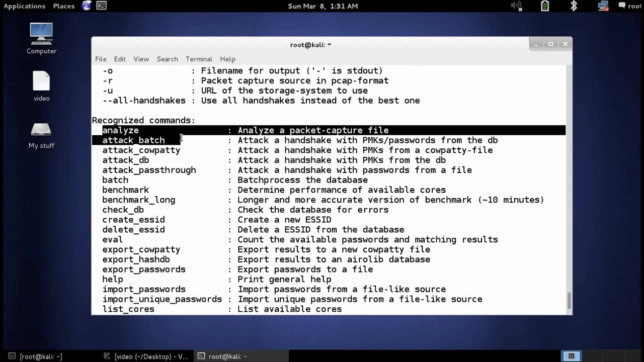Click 'Batchprocess the database' description

click(x=302, y=180)
